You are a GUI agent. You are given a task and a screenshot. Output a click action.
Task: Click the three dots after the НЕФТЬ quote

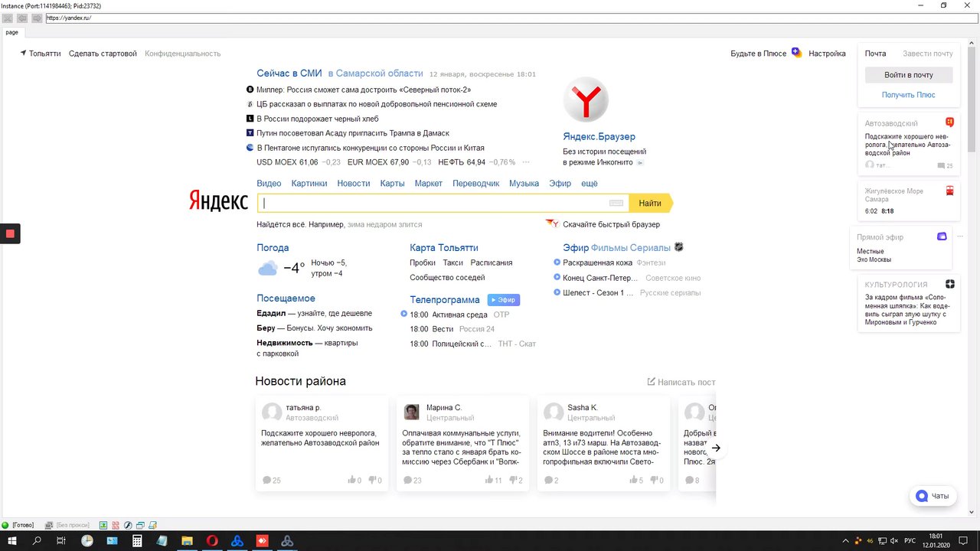[x=524, y=162]
